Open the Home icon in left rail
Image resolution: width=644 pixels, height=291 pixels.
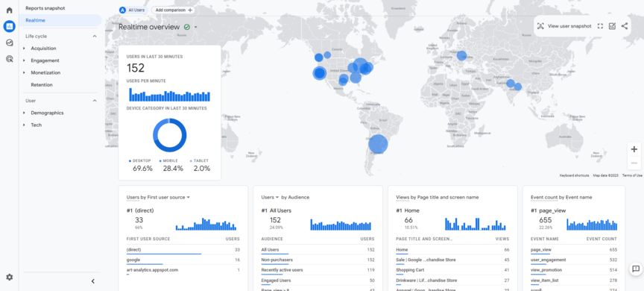point(9,10)
